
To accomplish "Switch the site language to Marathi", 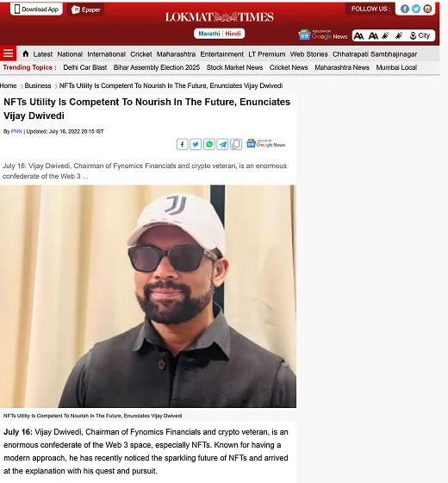I will click(208, 34).
